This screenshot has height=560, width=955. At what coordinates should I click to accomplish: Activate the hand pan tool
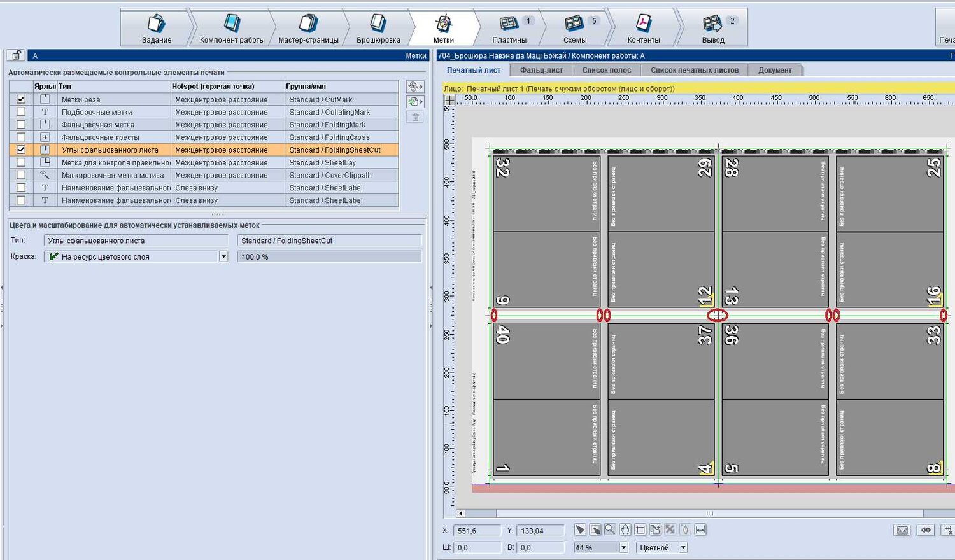(x=625, y=529)
